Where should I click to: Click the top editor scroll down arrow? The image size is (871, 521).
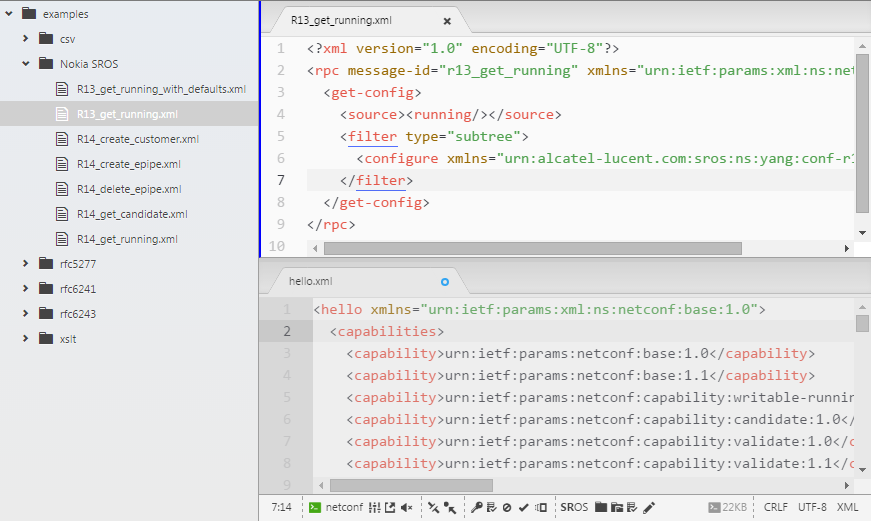tap(862, 233)
